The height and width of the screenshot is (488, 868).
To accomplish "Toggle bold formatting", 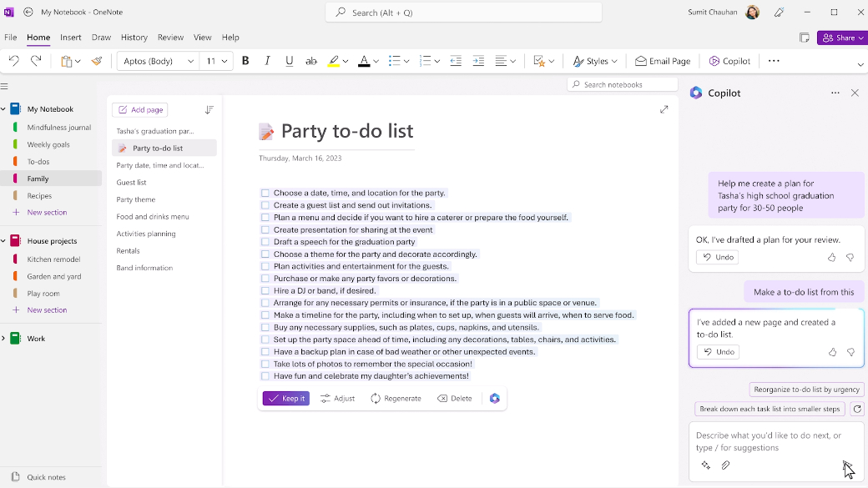I will 245,61.
